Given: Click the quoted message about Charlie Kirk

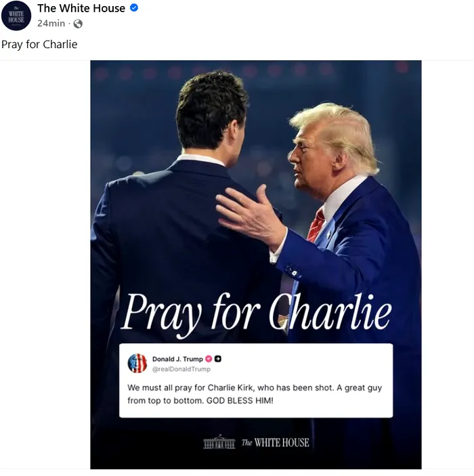Looking at the screenshot, I should (x=255, y=394).
